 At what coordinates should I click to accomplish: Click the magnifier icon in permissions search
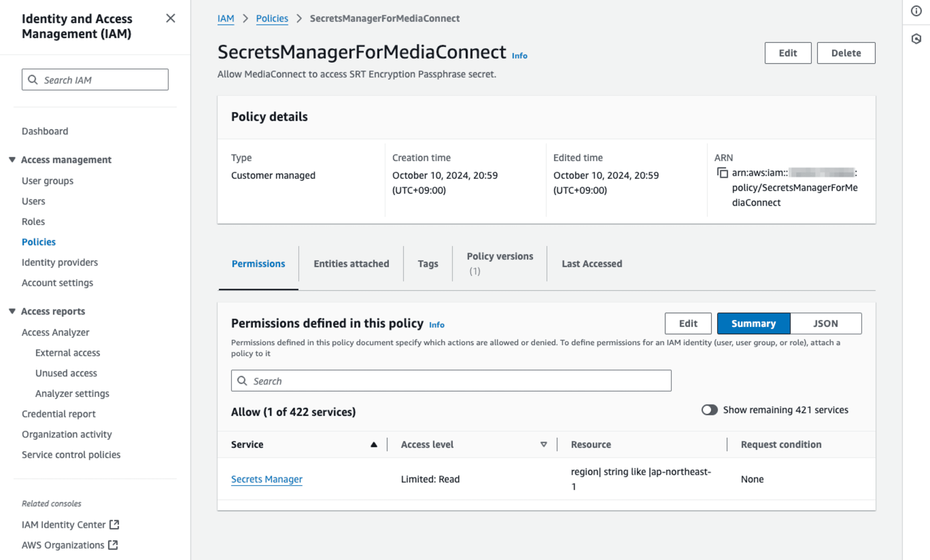coord(242,381)
